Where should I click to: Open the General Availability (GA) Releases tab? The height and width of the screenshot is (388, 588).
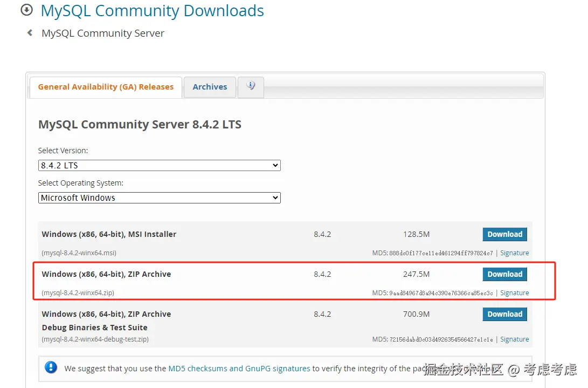tap(106, 87)
